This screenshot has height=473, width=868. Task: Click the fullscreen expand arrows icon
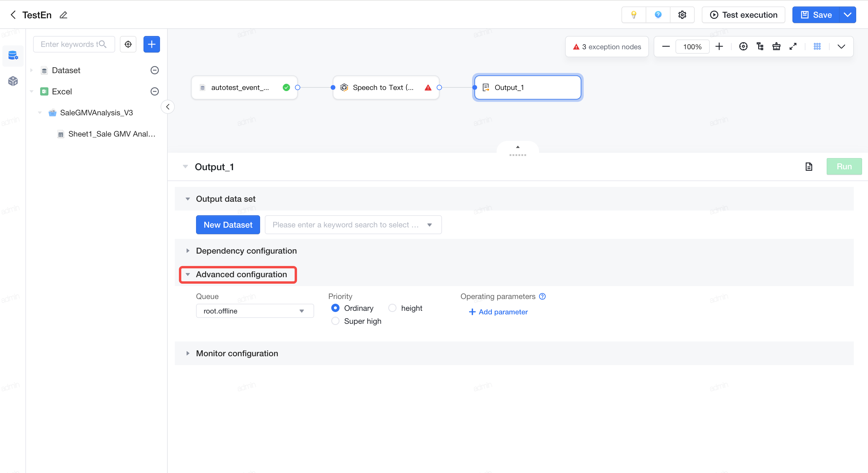793,47
